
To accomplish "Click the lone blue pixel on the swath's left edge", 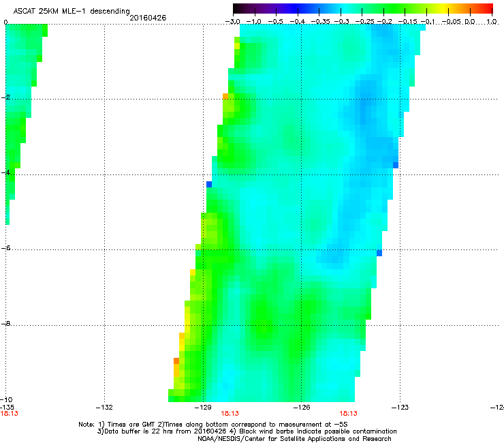I will (209, 184).
